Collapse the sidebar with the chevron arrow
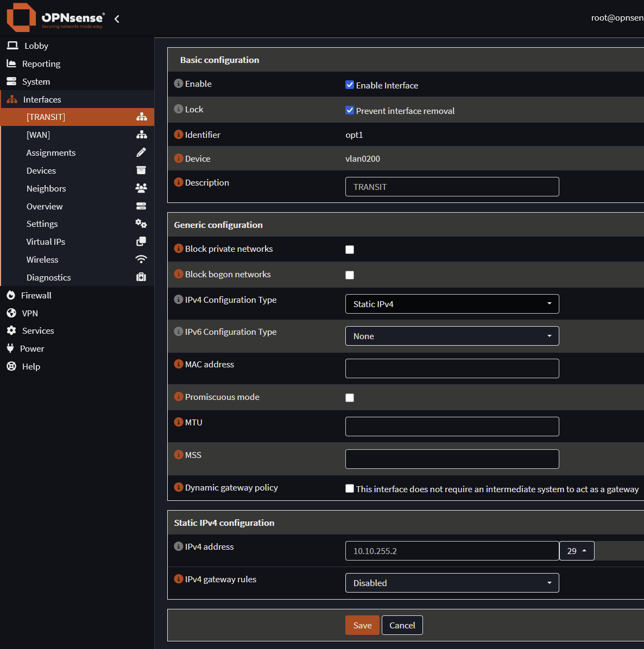Image resolution: width=644 pixels, height=649 pixels. [x=117, y=19]
